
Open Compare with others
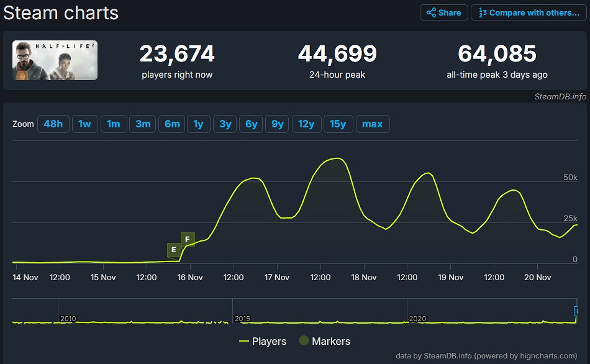coord(529,12)
